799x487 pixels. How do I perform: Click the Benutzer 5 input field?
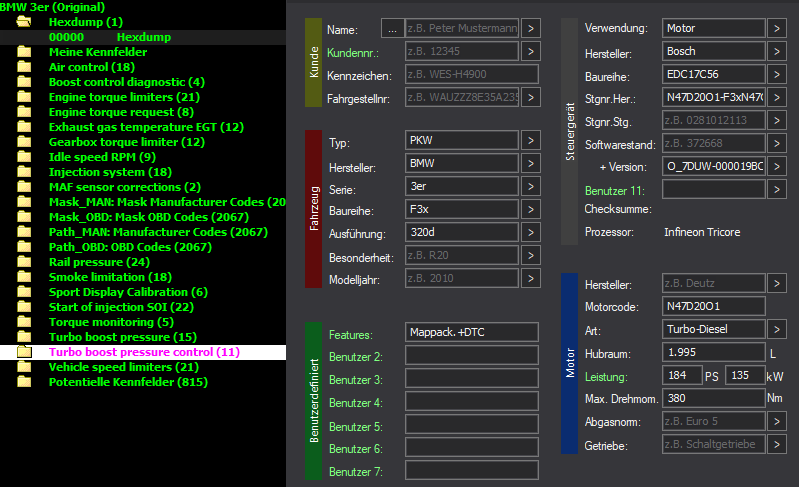pyautogui.click(x=472, y=424)
